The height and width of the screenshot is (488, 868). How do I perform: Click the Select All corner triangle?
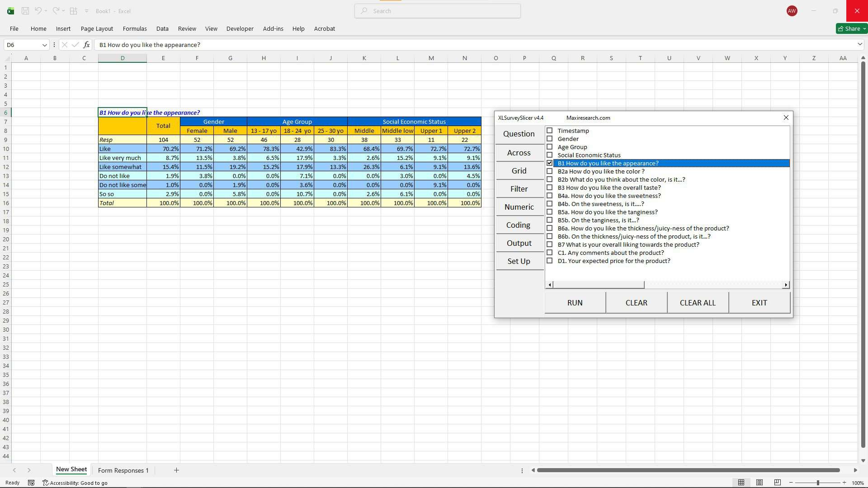click(7, 58)
